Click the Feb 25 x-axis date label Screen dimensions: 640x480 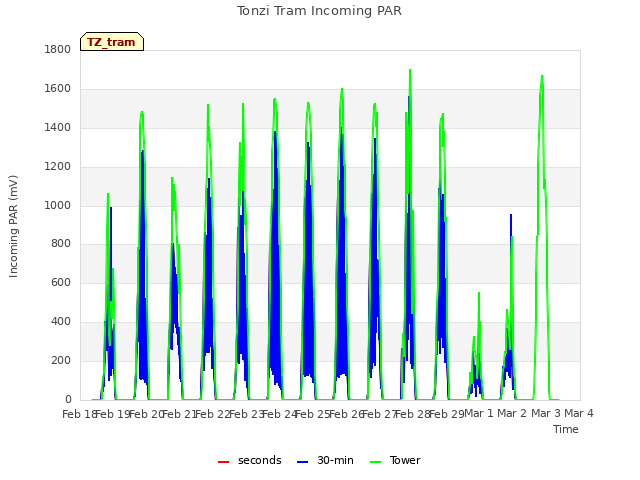point(312,414)
